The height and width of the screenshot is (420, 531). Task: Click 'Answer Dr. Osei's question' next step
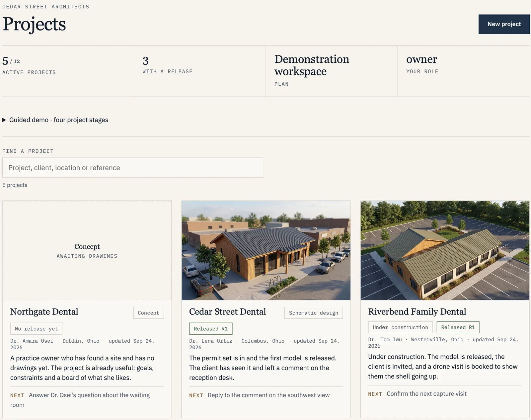coord(80,400)
